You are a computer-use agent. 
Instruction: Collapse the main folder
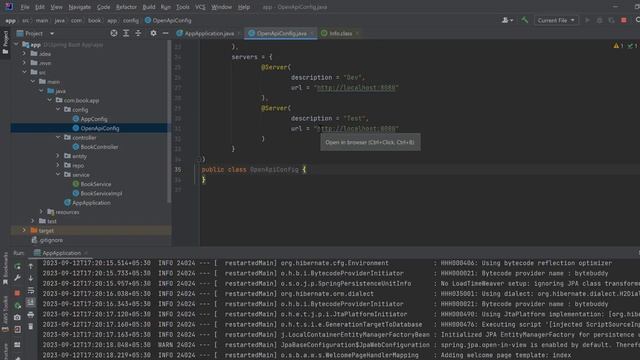tap(33, 82)
